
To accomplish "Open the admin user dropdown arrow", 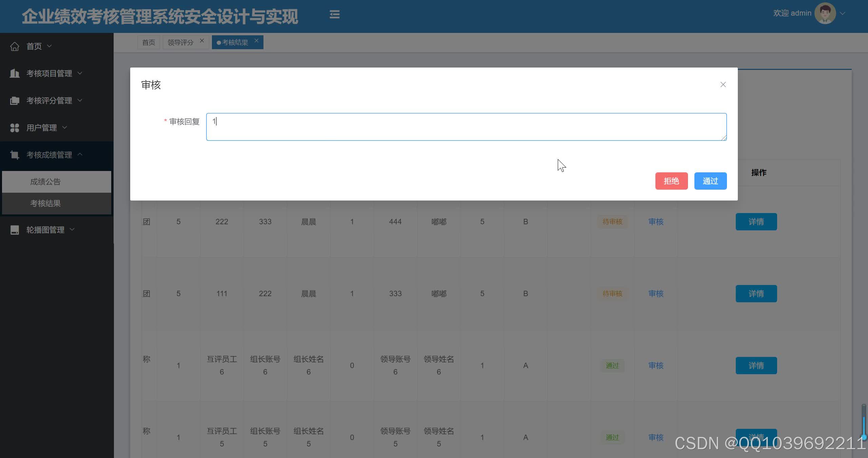I will point(843,14).
